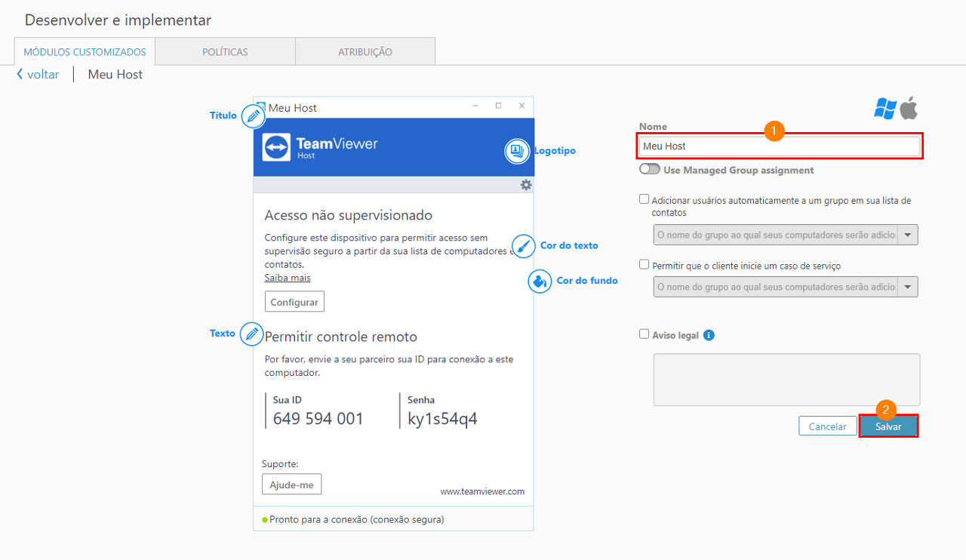Select the Apple platform icon

[909, 108]
